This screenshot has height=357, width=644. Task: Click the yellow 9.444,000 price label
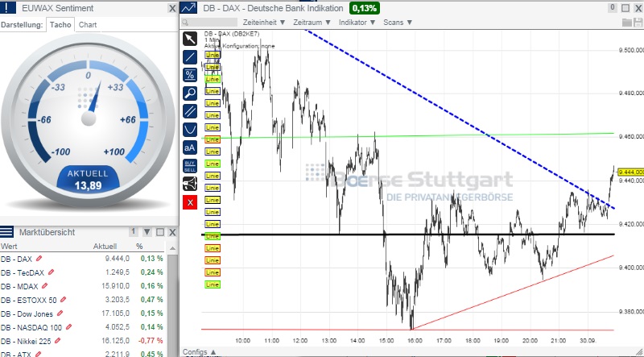630,172
